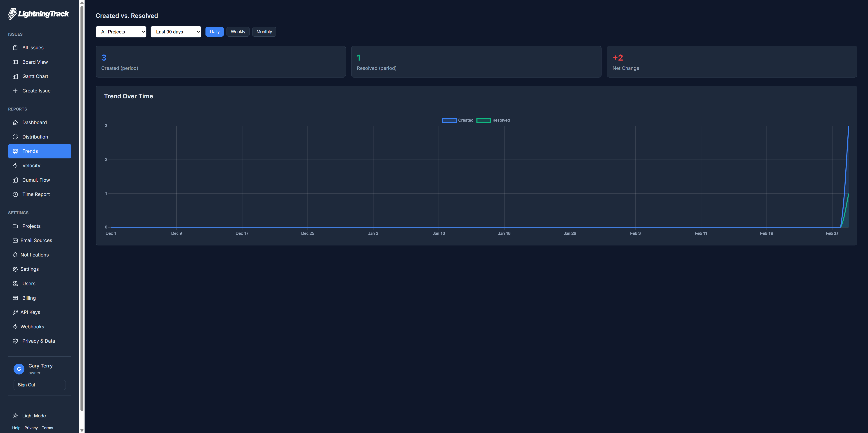Image resolution: width=868 pixels, height=433 pixels.
Task: Select the All Issues clipboard icon
Action: point(16,47)
